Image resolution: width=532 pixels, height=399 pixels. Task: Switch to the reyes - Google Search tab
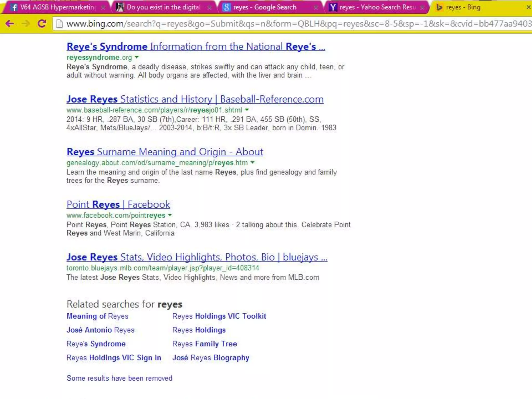pyautogui.click(x=265, y=7)
